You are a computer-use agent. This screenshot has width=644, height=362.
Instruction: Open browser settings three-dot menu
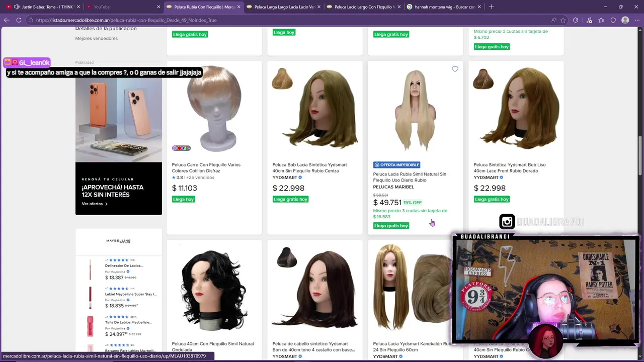click(x=637, y=20)
